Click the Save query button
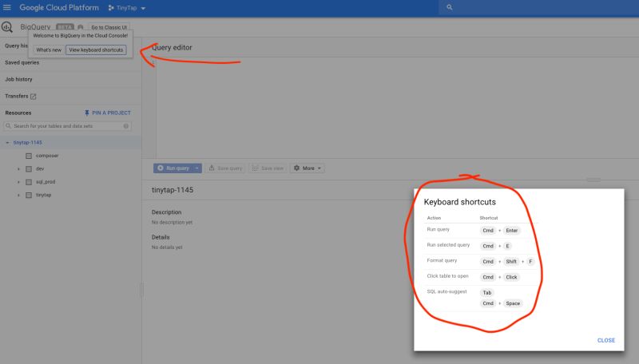The height and width of the screenshot is (364, 639). (225, 168)
